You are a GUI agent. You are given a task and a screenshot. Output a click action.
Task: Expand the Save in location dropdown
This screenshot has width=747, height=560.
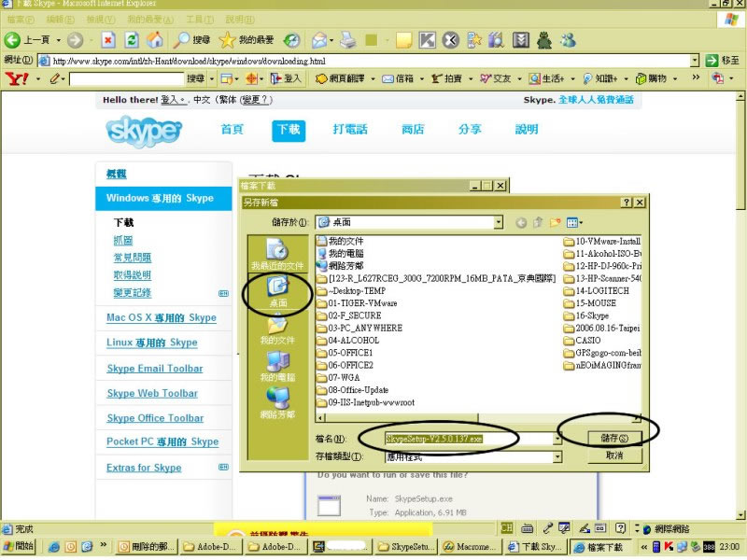(499, 222)
